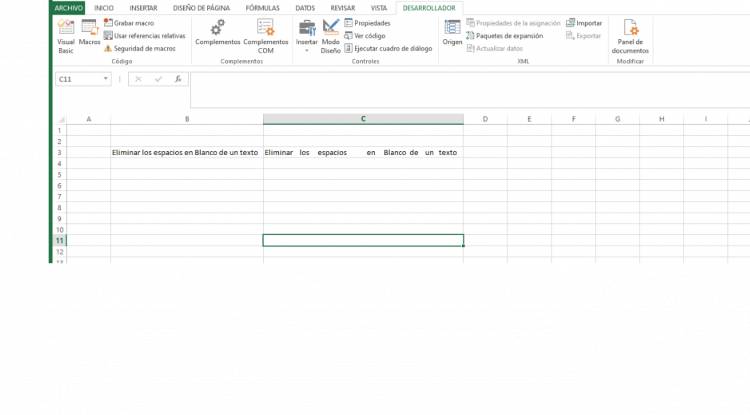Open the ARCHIVO menu tab
The image size is (750, 415).
pos(69,7)
